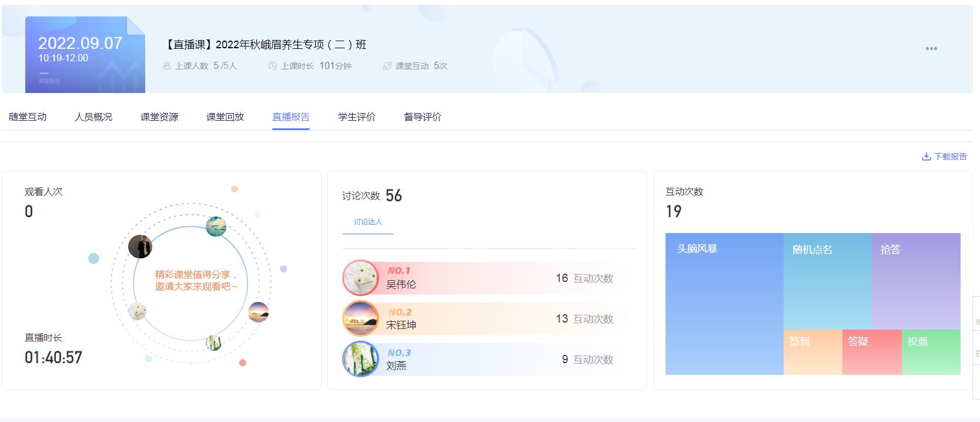This screenshot has width=980, height=422.
Task: Go to the 课堂资源 tab
Action: pyautogui.click(x=159, y=117)
